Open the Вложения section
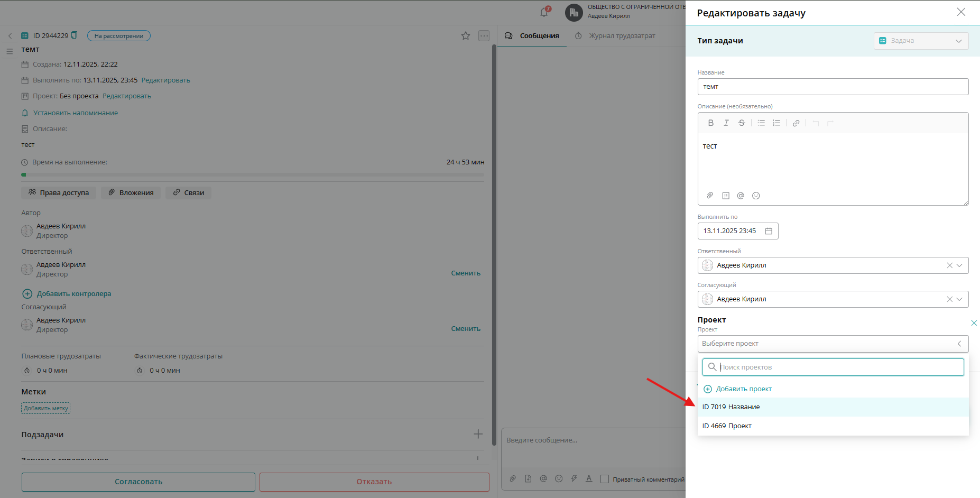 [131, 192]
